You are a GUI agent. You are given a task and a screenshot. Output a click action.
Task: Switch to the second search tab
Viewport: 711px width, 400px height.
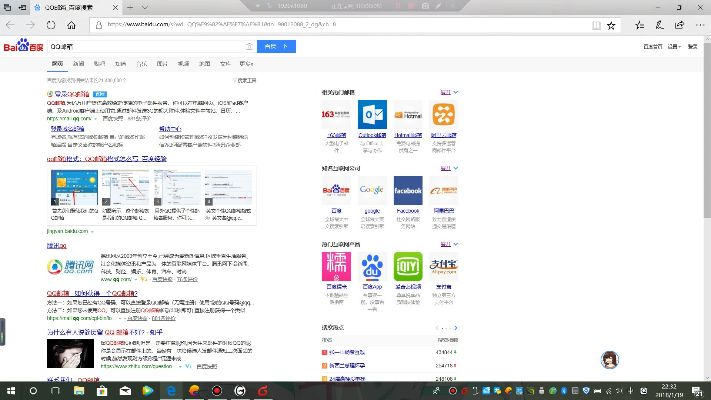(x=78, y=64)
